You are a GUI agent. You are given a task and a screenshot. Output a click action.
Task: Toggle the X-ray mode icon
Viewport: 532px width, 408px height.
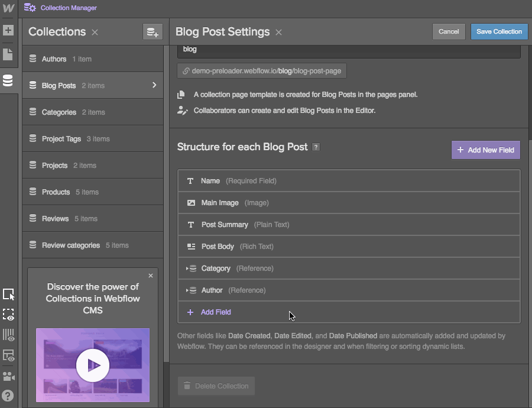(8, 355)
